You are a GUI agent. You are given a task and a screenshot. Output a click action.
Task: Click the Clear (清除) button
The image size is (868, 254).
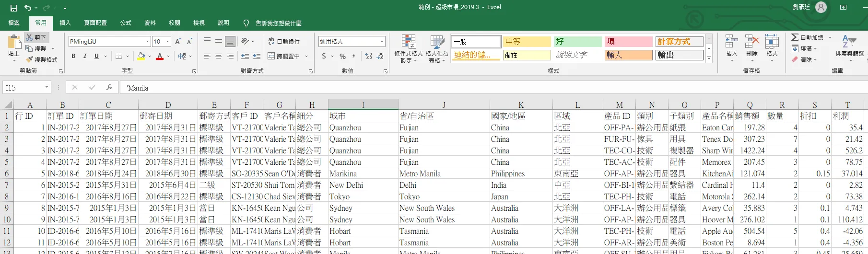[804, 59]
